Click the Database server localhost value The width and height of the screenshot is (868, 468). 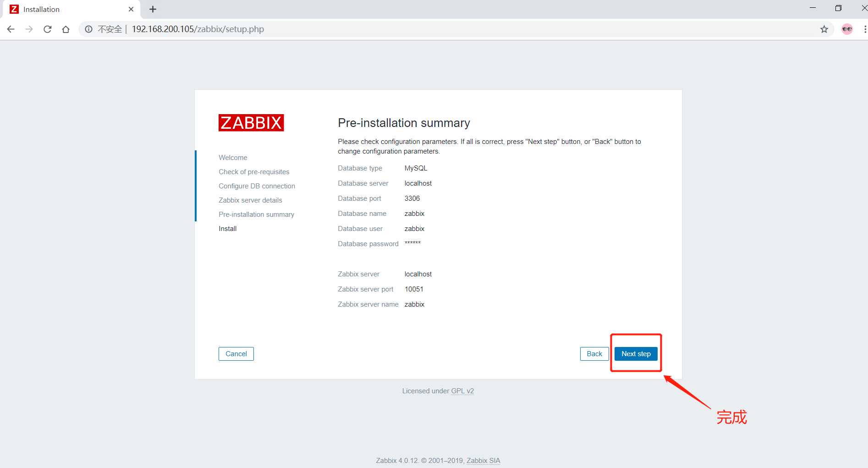[x=418, y=183]
